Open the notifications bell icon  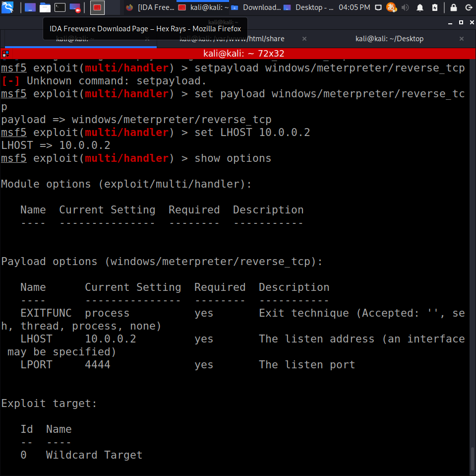tap(420, 7)
